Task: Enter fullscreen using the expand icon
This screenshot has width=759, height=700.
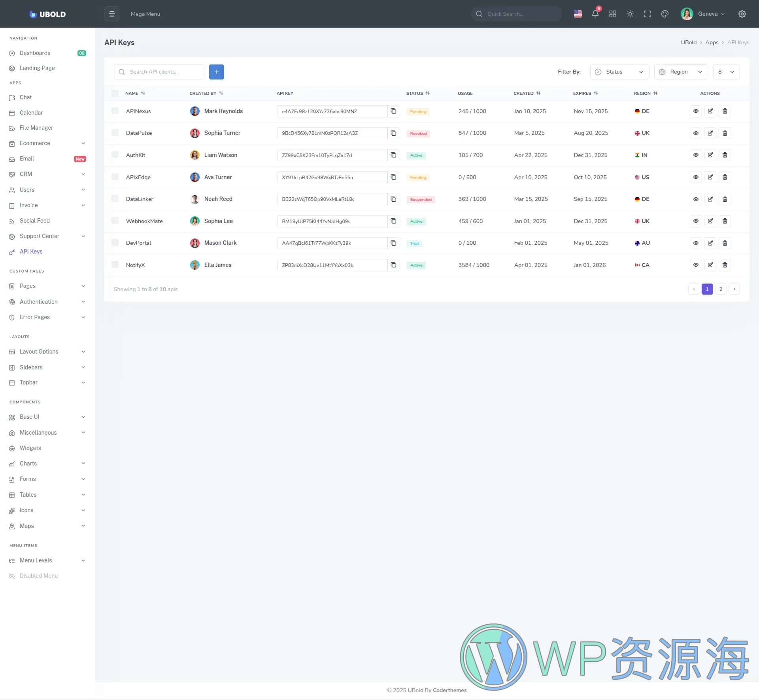Action: pos(648,14)
